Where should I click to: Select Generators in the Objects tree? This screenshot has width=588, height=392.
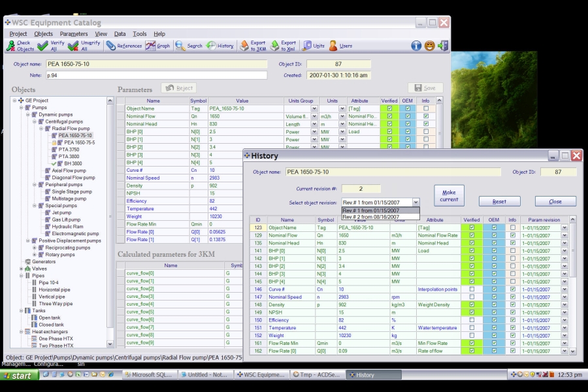44,261
